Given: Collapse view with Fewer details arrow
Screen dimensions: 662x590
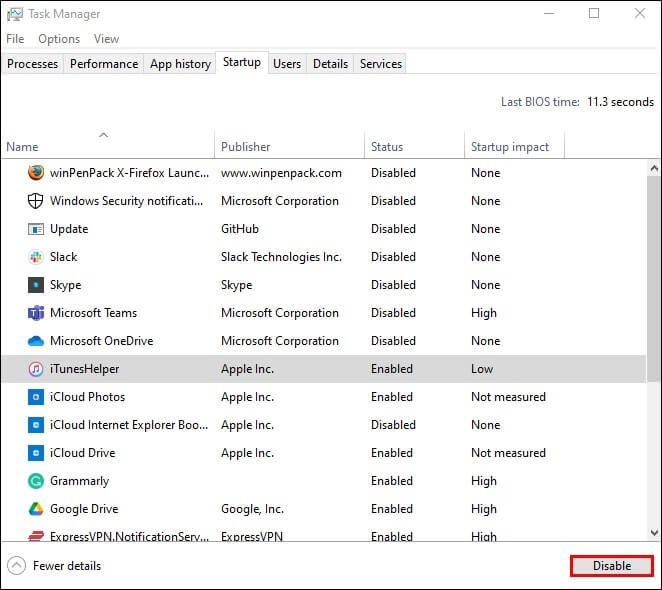Looking at the screenshot, I should pyautogui.click(x=16, y=566).
